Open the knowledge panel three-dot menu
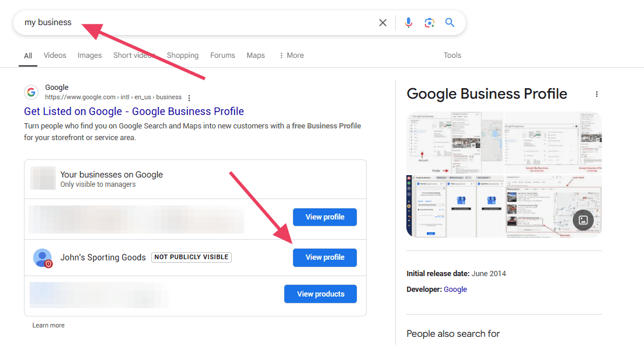 pos(596,93)
